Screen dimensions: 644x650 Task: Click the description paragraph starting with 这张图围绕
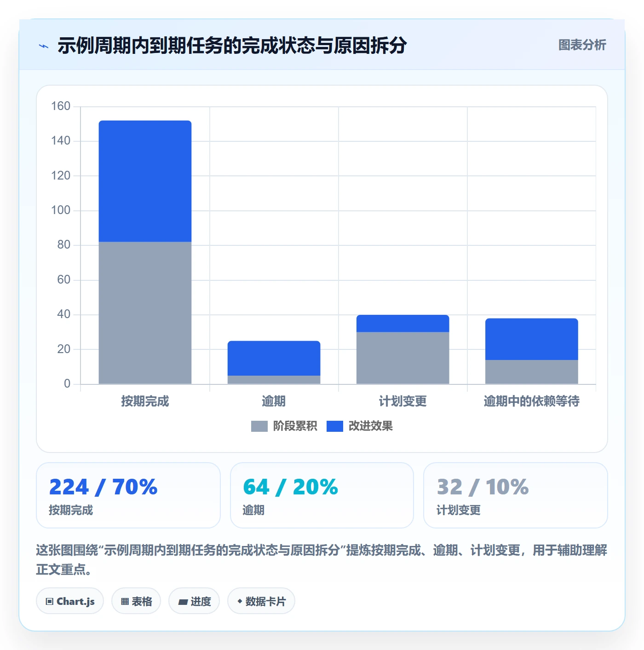pyautogui.click(x=322, y=560)
